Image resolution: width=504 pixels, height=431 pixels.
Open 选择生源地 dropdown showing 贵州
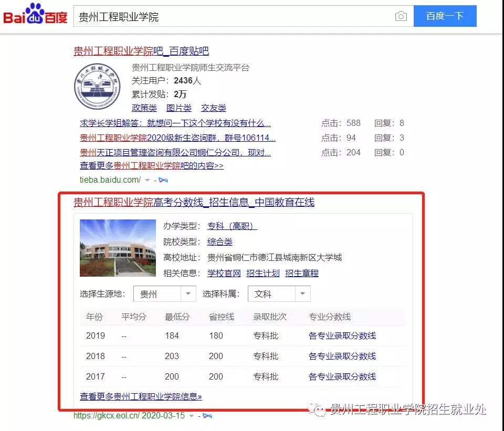(164, 294)
